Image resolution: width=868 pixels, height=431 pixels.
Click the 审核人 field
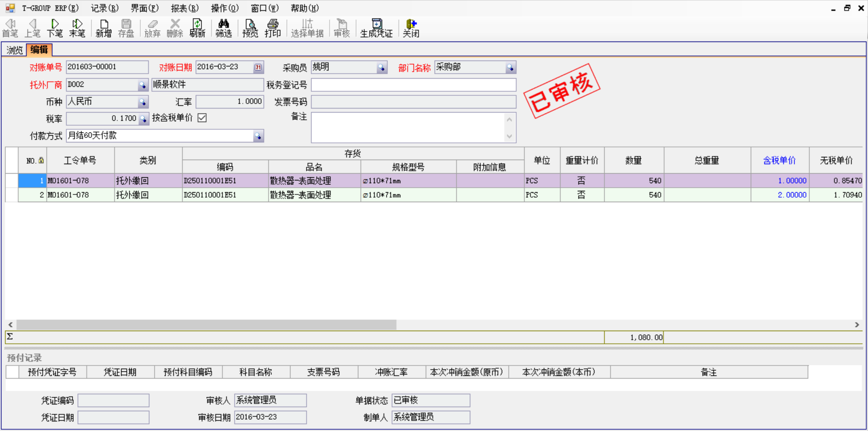point(270,400)
